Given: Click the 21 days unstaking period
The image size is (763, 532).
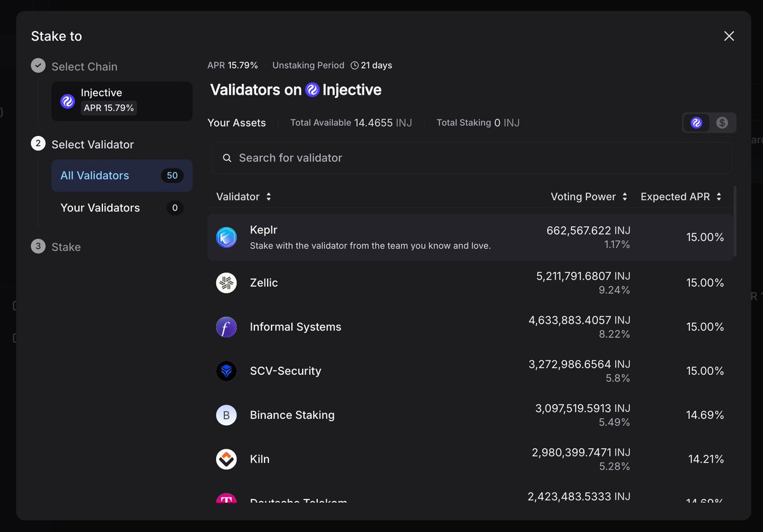Looking at the screenshot, I should pos(371,65).
